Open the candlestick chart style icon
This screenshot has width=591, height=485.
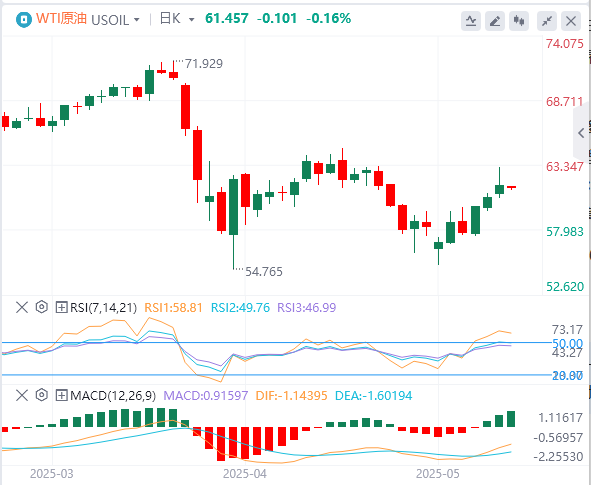point(519,21)
